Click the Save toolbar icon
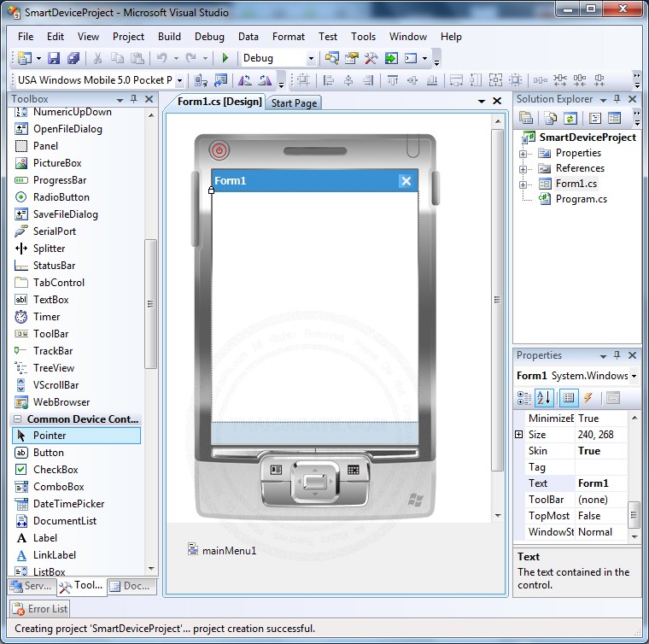 pos(54,58)
